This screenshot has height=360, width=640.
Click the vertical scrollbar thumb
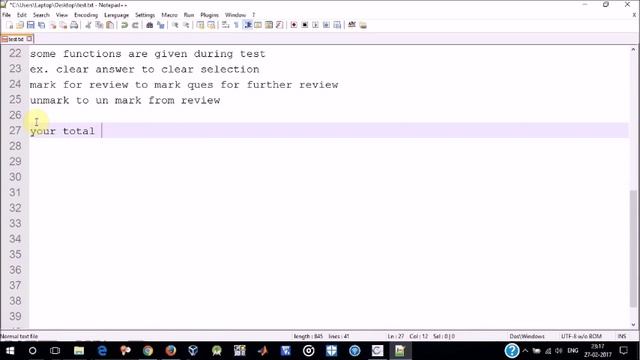[x=633, y=248]
